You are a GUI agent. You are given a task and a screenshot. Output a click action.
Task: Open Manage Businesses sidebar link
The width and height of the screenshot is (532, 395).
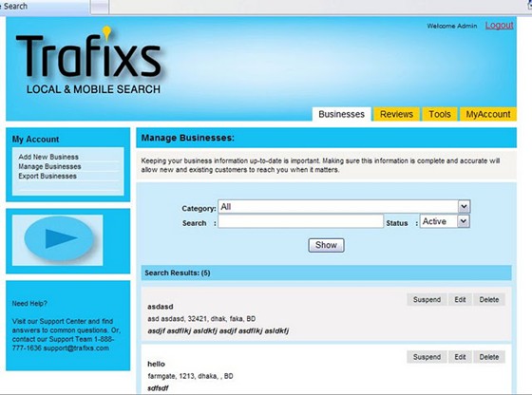49,166
